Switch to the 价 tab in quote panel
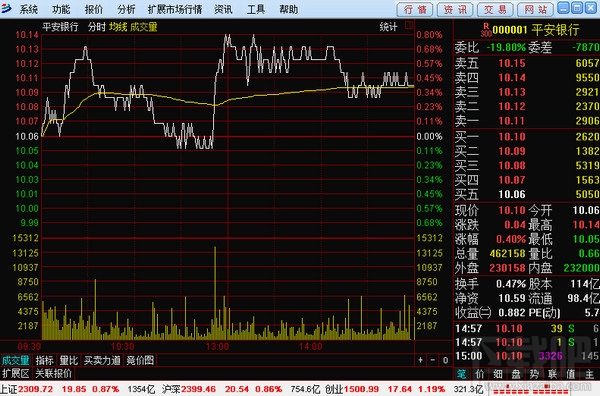 [480, 374]
